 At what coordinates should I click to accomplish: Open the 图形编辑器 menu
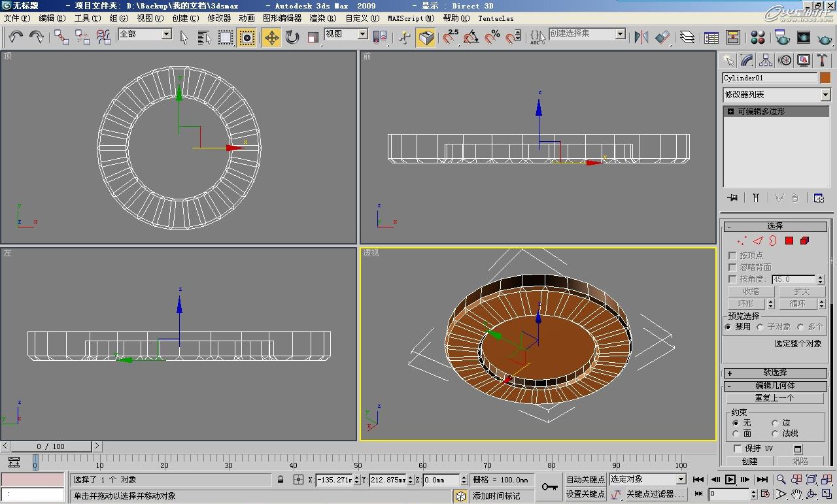282,18
